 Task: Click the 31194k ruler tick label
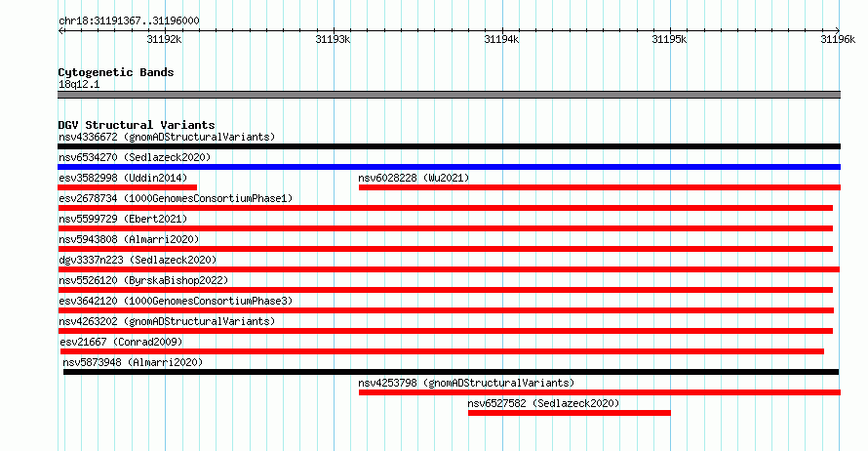(x=501, y=39)
